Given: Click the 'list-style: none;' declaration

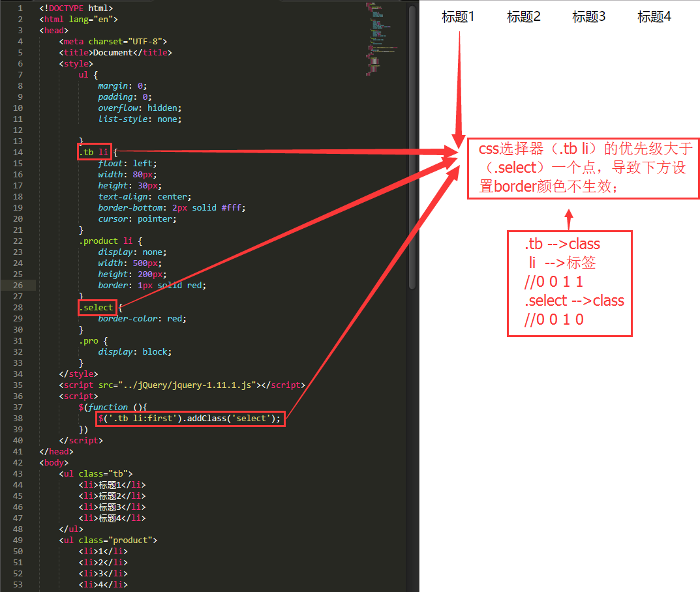Looking at the screenshot, I should coord(140,119).
